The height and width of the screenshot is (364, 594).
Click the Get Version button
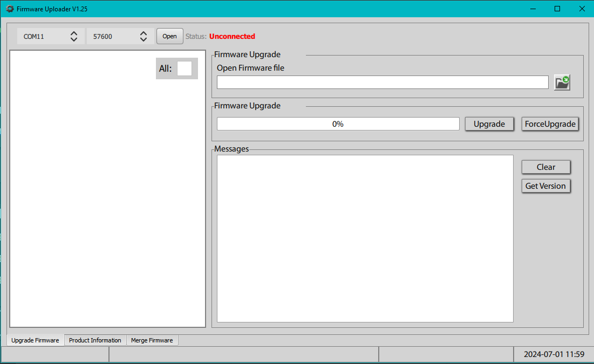point(545,186)
